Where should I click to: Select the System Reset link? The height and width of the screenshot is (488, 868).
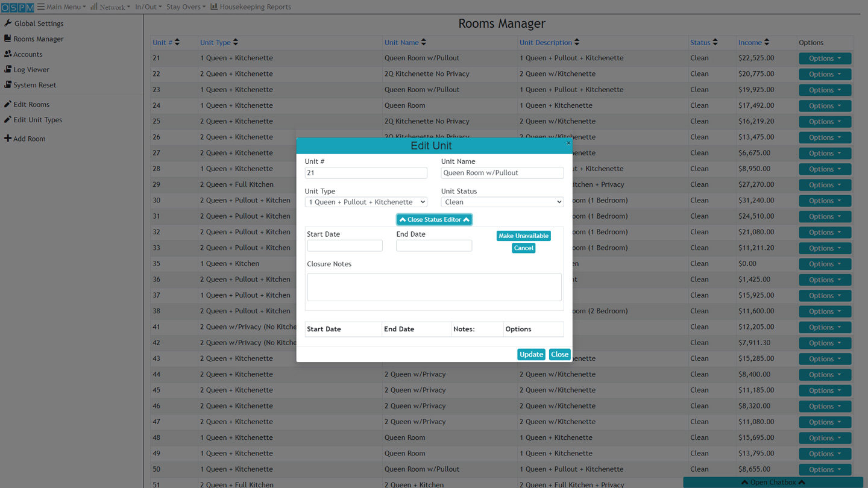pyautogui.click(x=34, y=85)
